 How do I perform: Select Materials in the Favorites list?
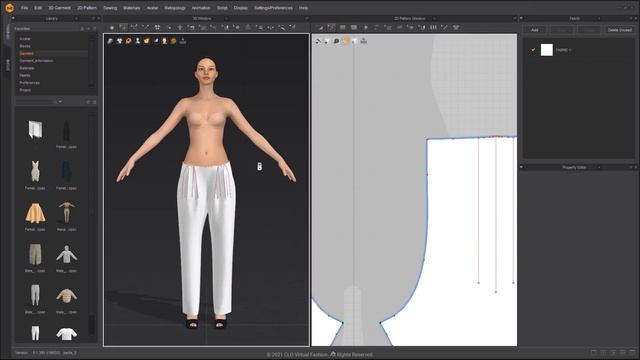pos(27,68)
